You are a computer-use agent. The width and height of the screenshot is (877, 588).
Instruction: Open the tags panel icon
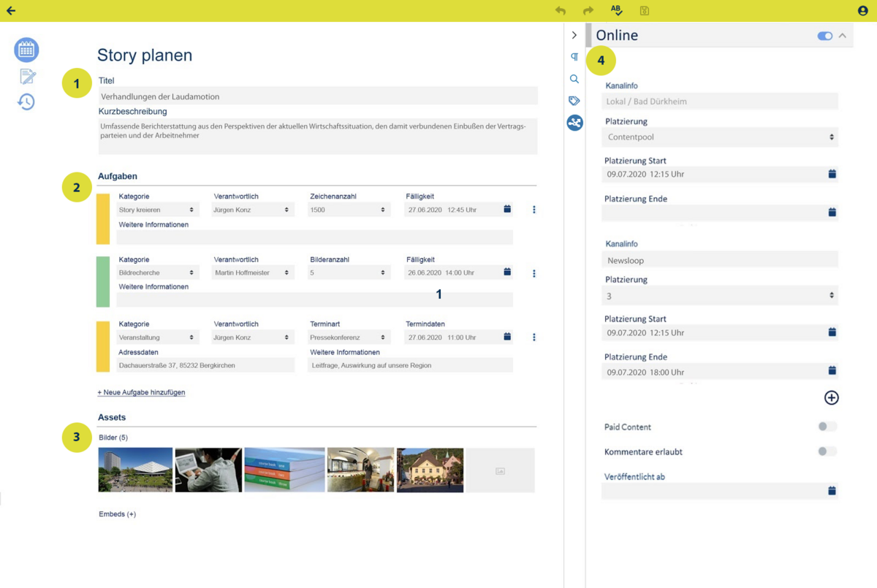574,101
